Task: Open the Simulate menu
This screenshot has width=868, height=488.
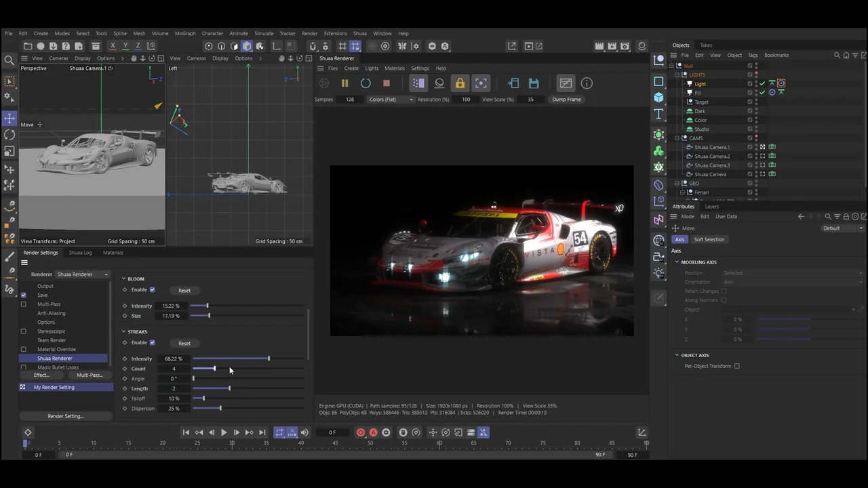Action: tap(264, 33)
